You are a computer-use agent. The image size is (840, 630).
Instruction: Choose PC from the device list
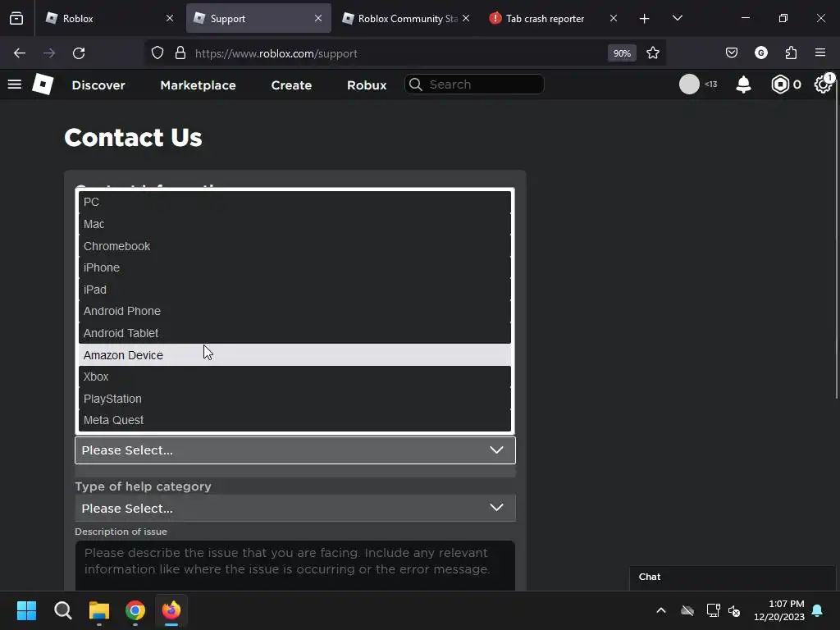pos(294,202)
